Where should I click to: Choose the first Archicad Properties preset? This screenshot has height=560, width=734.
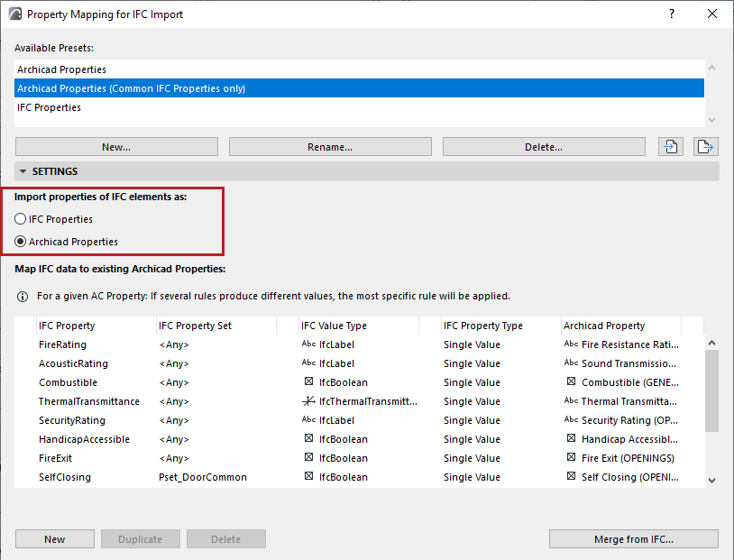(x=61, y=69)
